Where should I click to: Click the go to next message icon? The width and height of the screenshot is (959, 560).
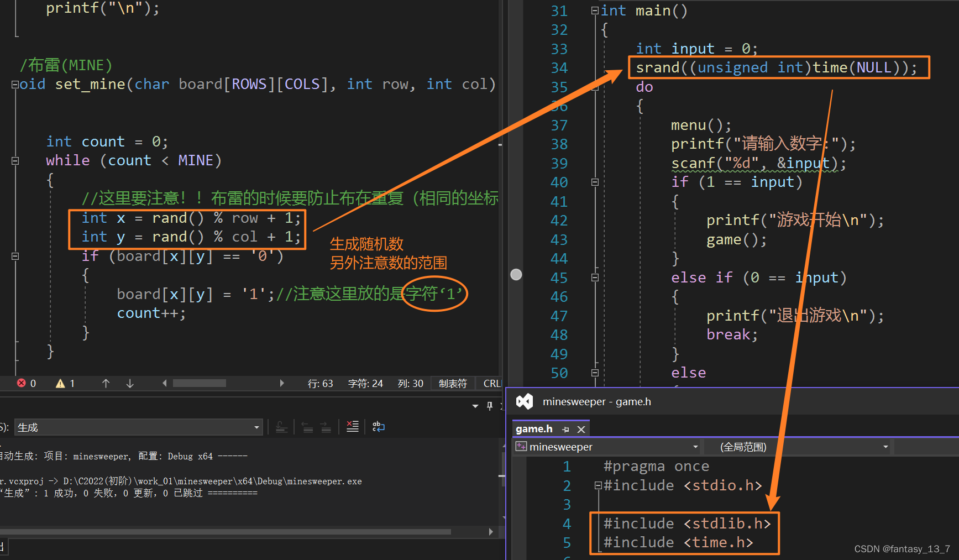326,427
